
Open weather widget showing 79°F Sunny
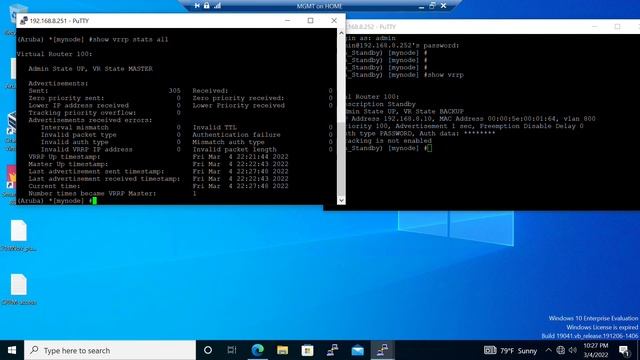click(x=518, y=351)
